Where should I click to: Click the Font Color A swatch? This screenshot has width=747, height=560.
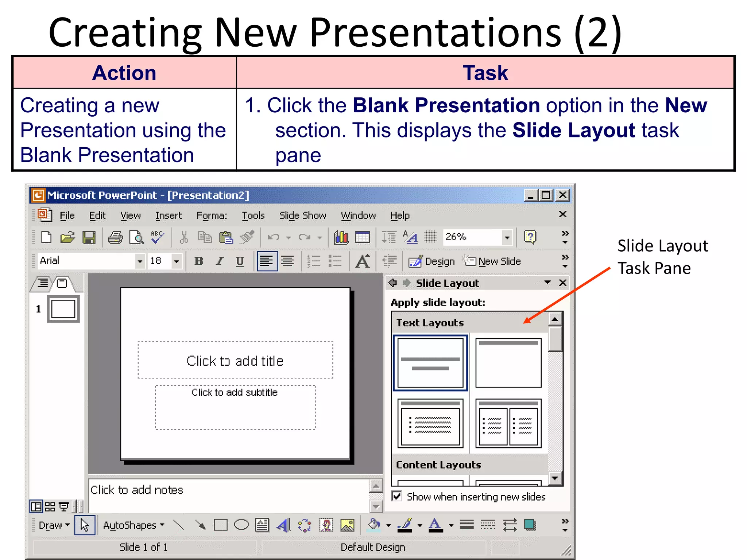pyautogui.click(x=435, y=525)
